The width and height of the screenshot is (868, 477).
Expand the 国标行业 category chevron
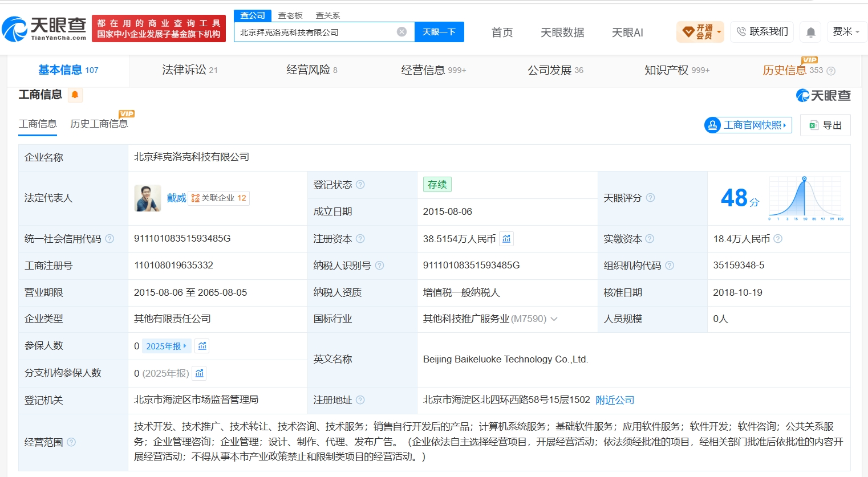[554, 319]
